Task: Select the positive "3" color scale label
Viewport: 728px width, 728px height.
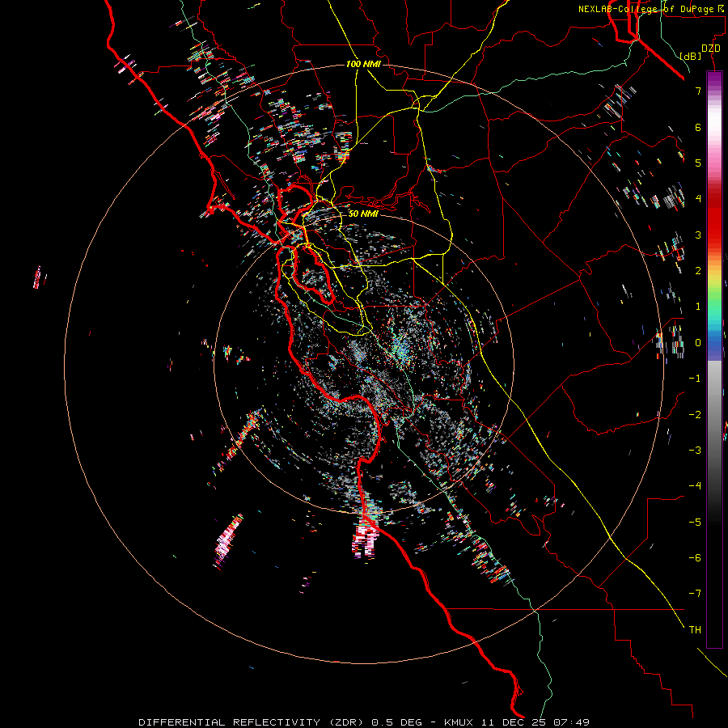Action: tap(698, 235)
